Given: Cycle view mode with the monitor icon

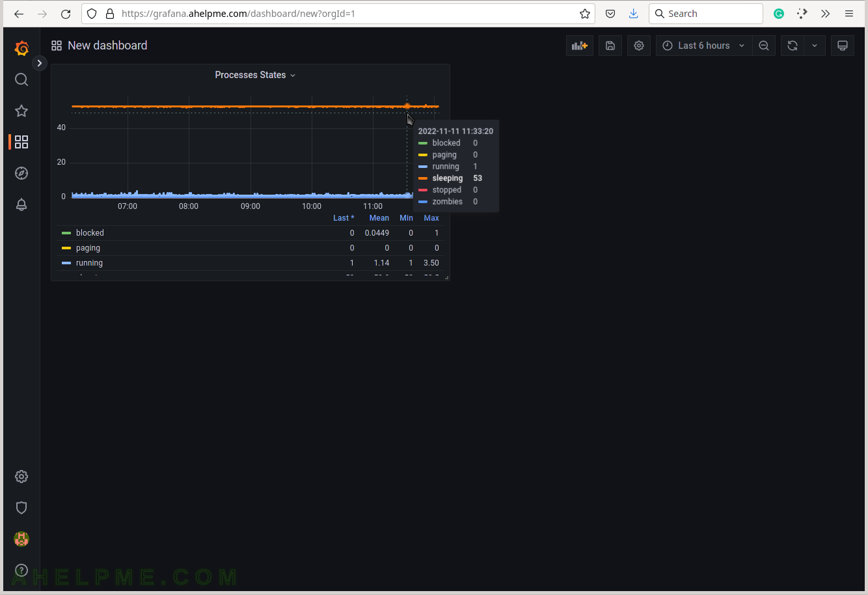Looking at the screenshot, I should [x=843, y=46].
